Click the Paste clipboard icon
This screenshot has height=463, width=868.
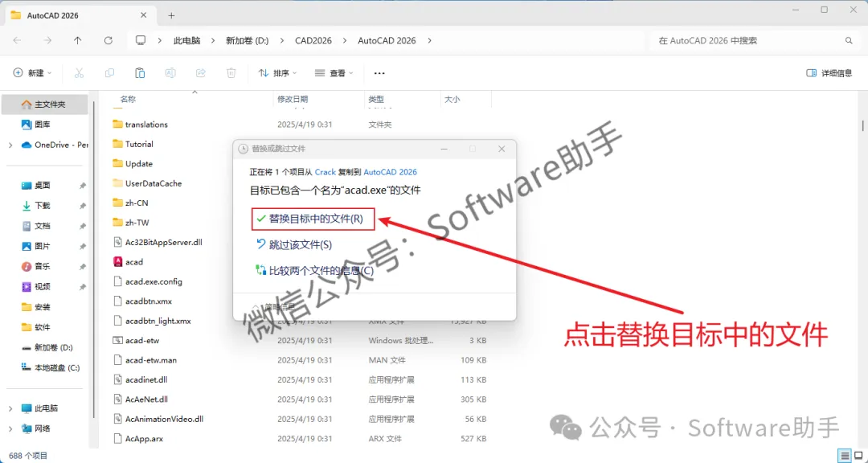point(140,72)
